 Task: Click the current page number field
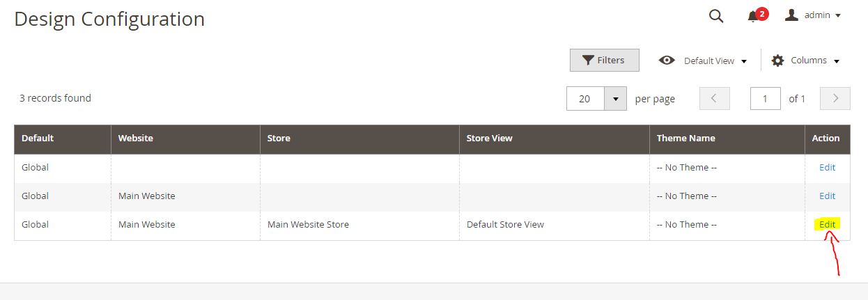tap(765, 99)
